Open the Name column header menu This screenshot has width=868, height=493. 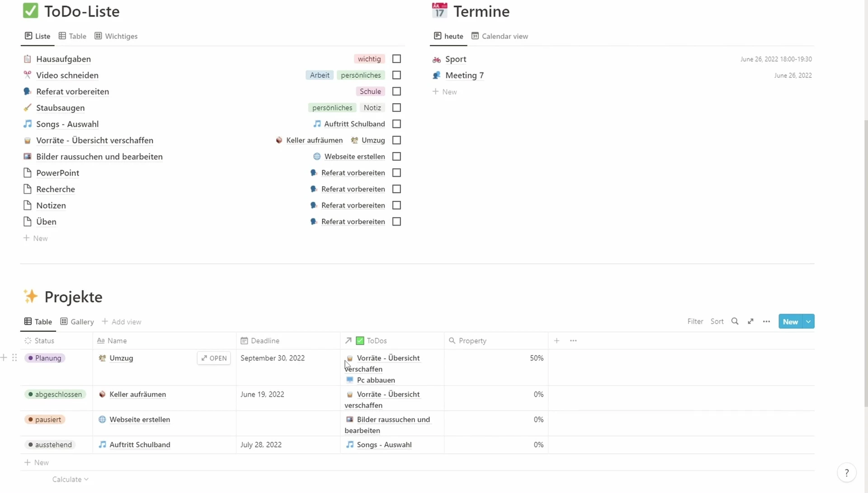(x=165, y=341)
